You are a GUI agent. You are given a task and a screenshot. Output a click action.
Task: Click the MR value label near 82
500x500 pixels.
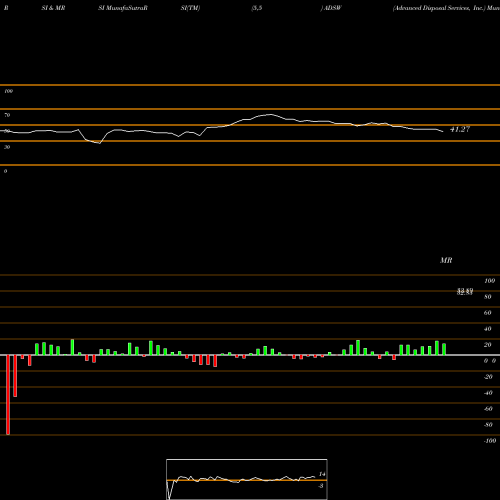point(465,292)
